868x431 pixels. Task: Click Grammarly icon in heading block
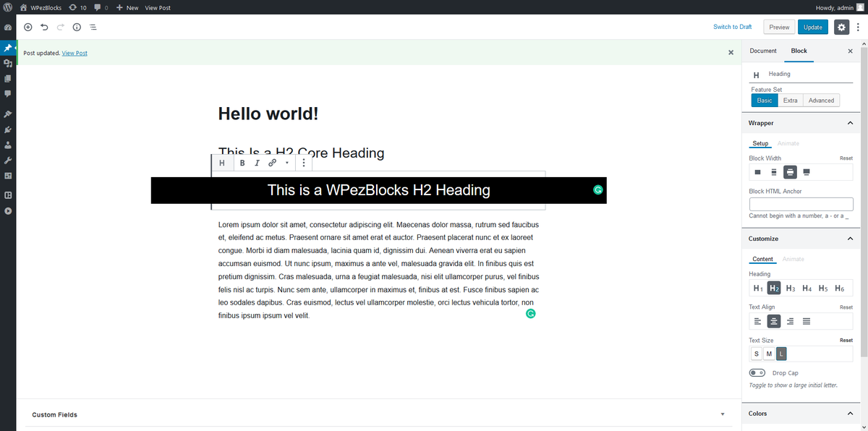597,190
